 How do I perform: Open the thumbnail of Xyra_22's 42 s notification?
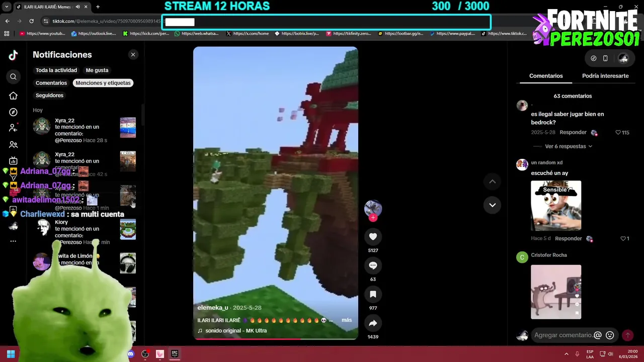[x=128, y=161]
